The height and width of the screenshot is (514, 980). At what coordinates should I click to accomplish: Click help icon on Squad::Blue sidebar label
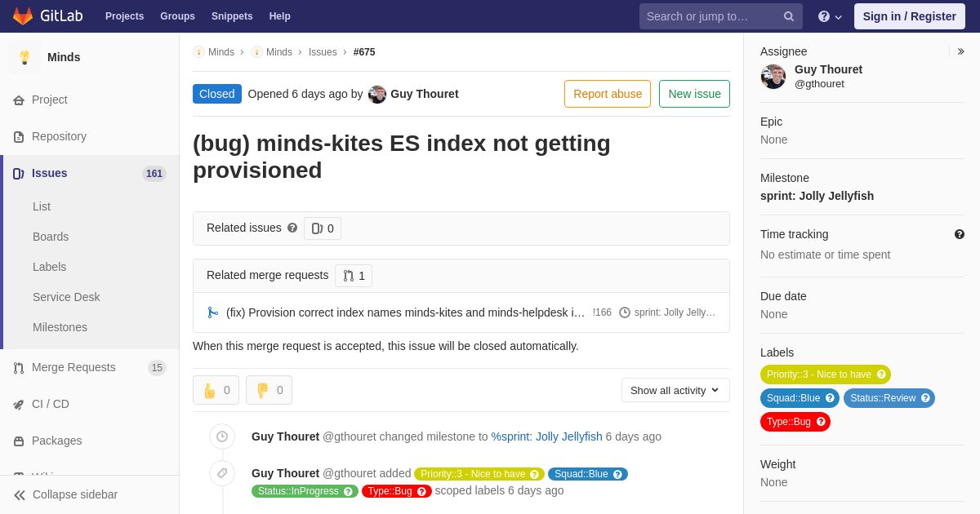pos(830,398)
